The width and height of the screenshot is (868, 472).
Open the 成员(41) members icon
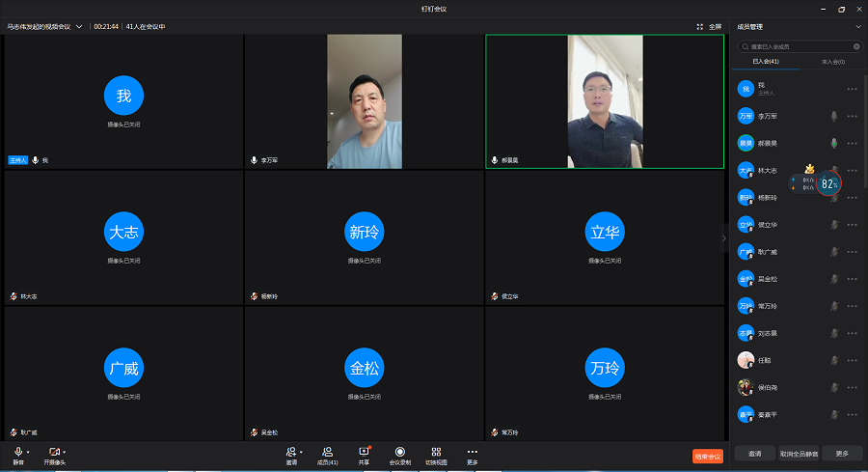[x=327, y=452]
